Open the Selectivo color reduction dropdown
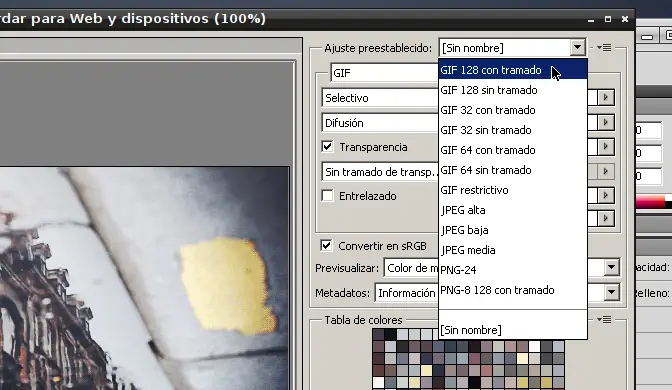672x390 pixels. pos(380,98)
